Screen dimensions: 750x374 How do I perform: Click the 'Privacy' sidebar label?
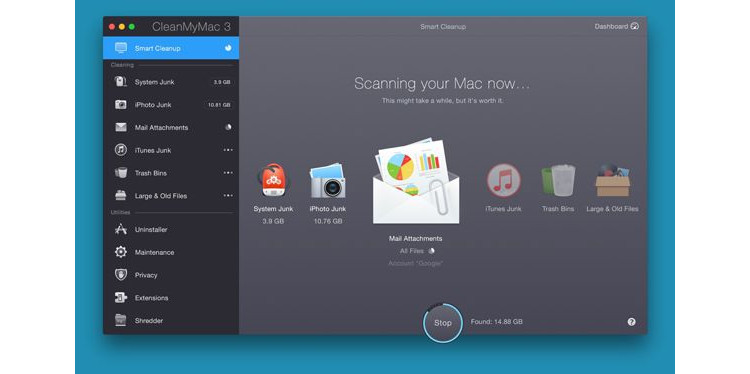pos(146,275)
